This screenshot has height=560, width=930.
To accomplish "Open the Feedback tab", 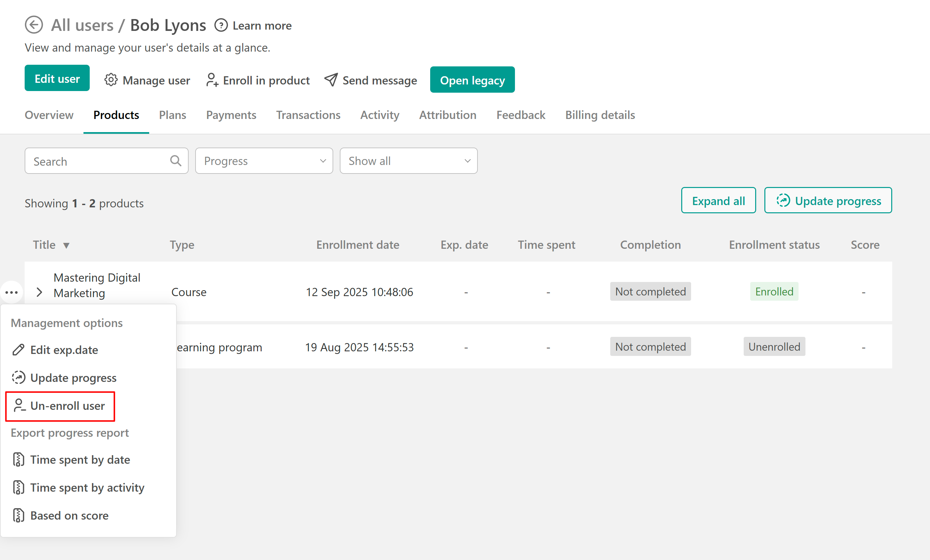I will [521, 115].
